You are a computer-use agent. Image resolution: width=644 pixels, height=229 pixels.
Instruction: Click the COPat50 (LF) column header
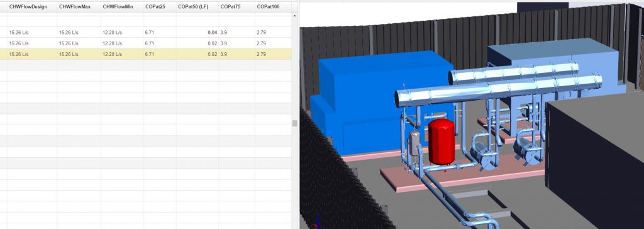point(193,7)
